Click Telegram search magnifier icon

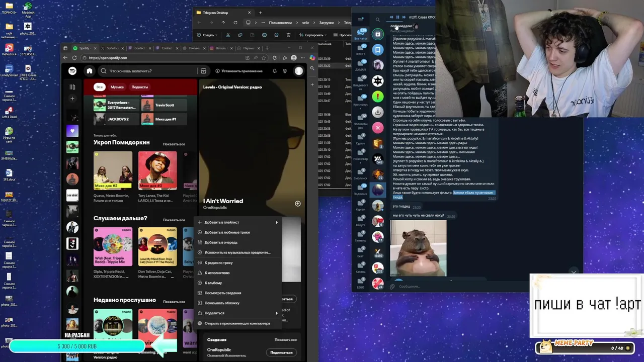378,20
